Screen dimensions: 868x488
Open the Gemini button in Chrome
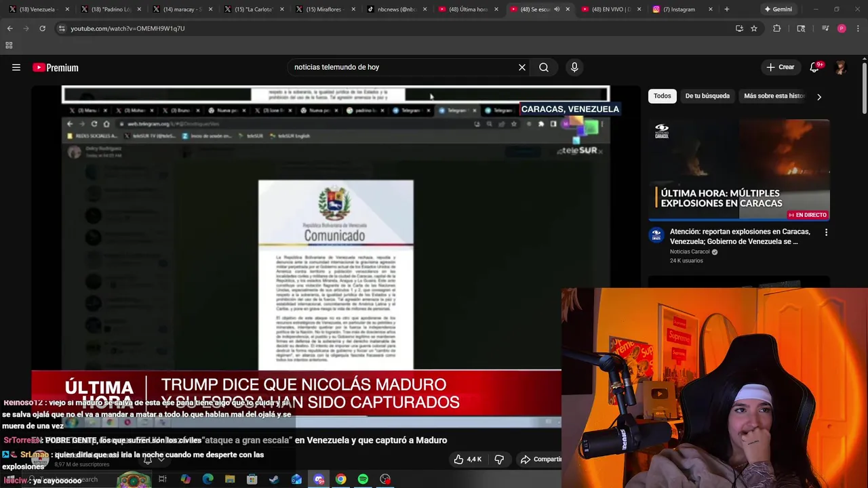pyautogui.click(x=778, y=9)
